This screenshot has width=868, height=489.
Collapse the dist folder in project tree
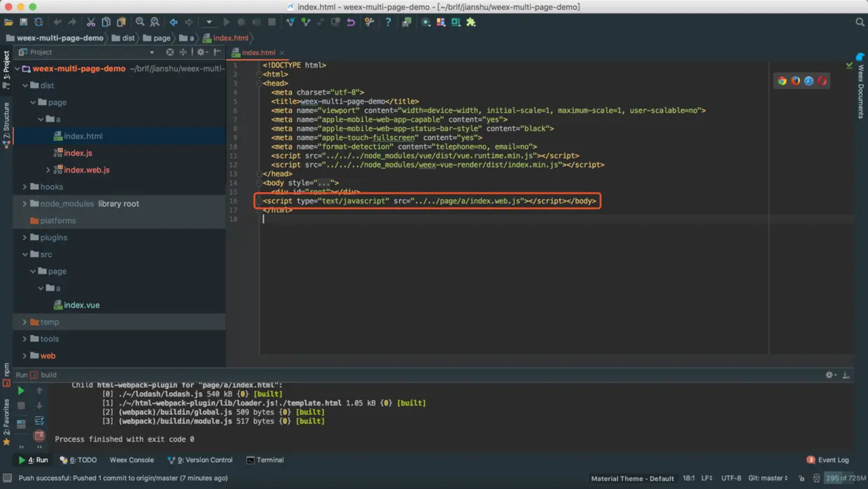point(25,85)
